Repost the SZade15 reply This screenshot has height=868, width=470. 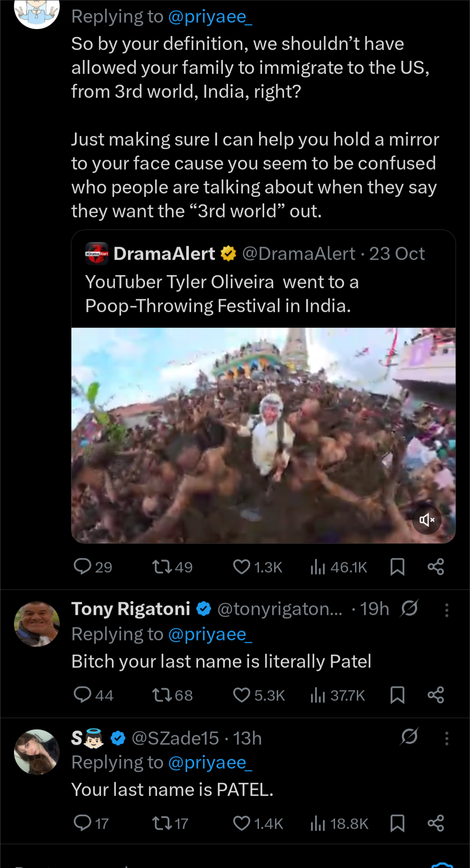161,823
